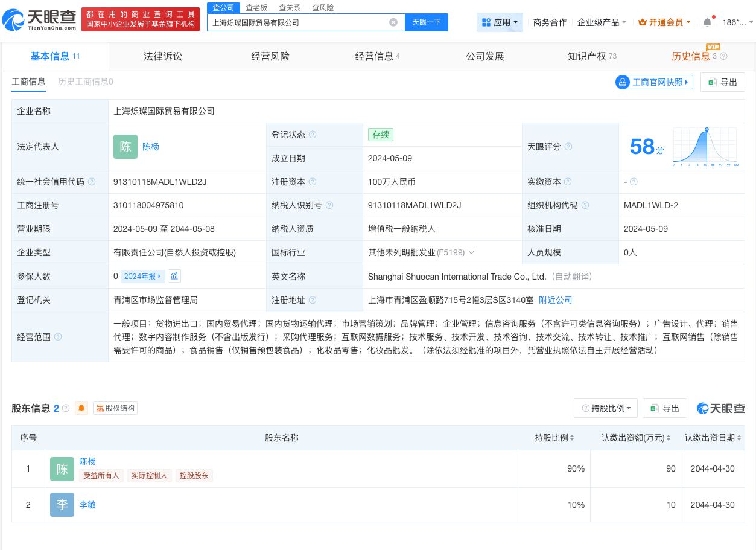
Task: Open 工商官网快照 snapshot with stamp icon
Action: tap(653, 82)
